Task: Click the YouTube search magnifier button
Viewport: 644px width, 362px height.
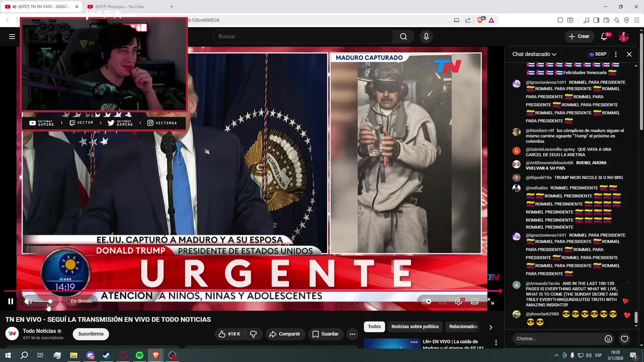Action: 404,36
